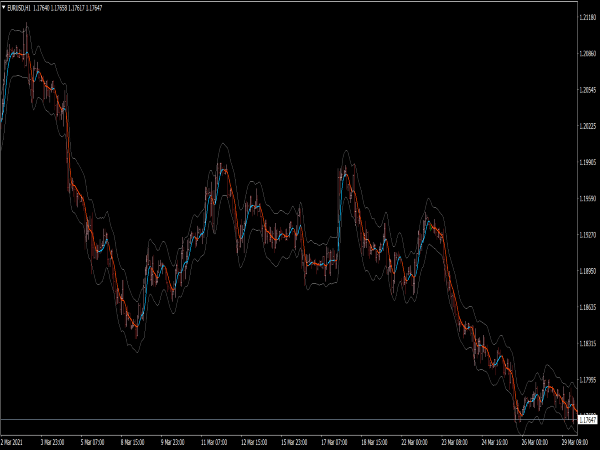Click the 17 Mar 07:00 time label

point(334,442)
